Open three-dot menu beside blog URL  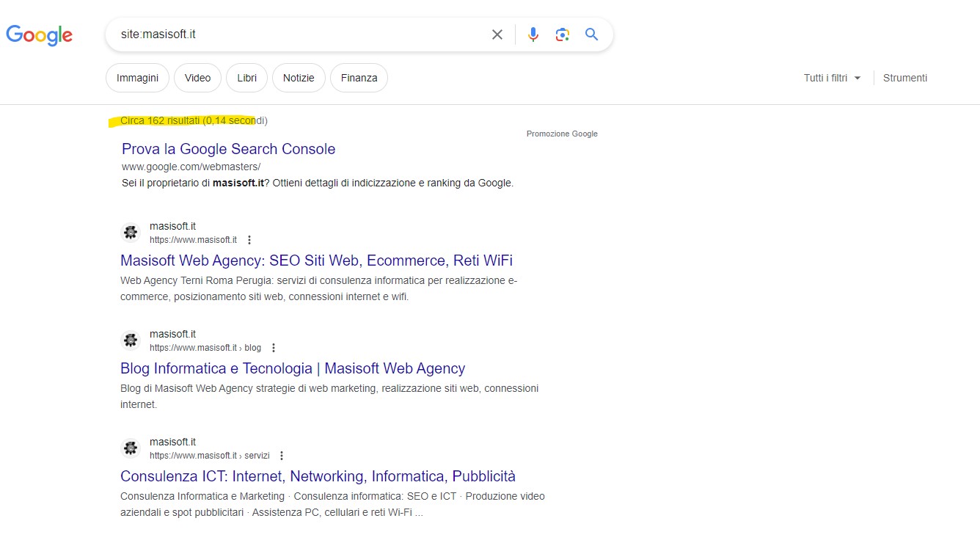click(x=274, y=348)
